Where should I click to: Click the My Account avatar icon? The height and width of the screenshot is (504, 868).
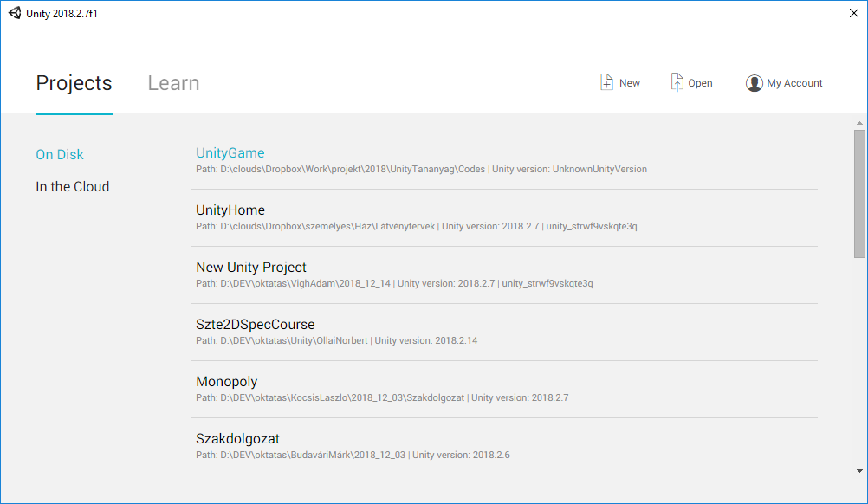754,83
